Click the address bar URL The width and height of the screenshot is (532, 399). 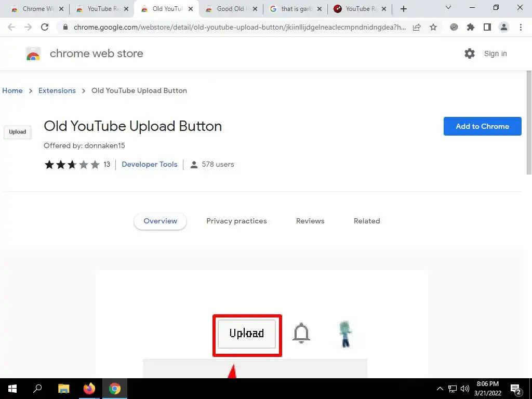(240, 27)
